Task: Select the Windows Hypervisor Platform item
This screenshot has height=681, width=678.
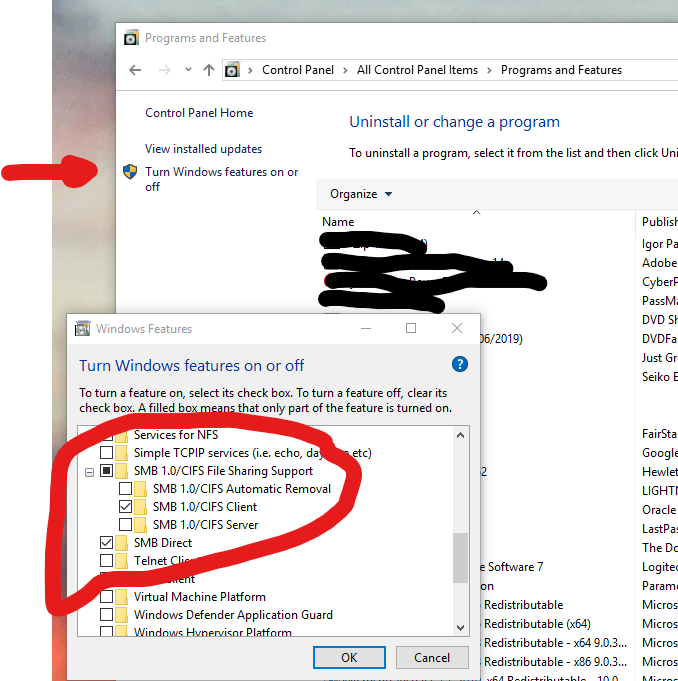Action: click(x=212, y=631)
